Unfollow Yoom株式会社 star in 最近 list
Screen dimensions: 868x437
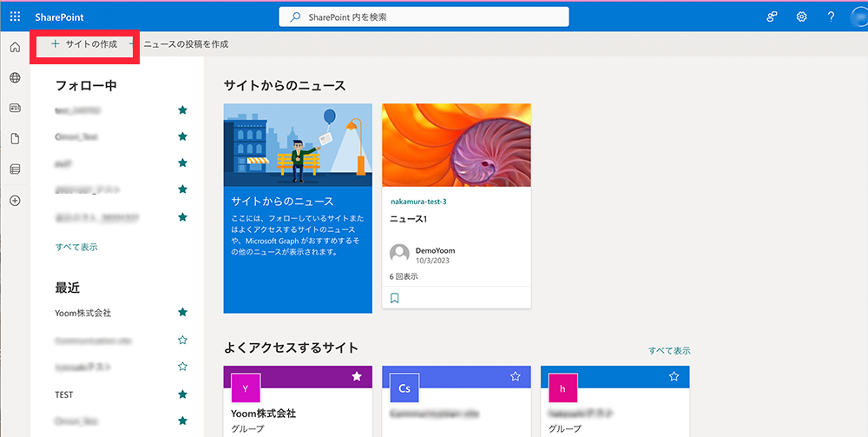[x=182, y=313]
